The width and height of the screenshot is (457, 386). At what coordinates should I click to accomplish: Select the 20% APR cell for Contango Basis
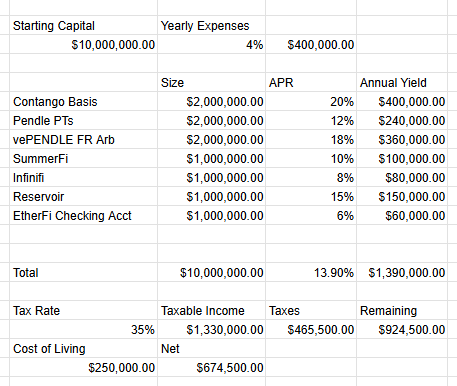click(x=311, y=101)
